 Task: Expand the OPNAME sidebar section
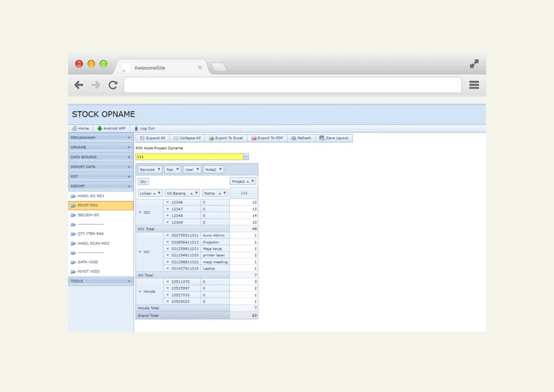[101, 147]
